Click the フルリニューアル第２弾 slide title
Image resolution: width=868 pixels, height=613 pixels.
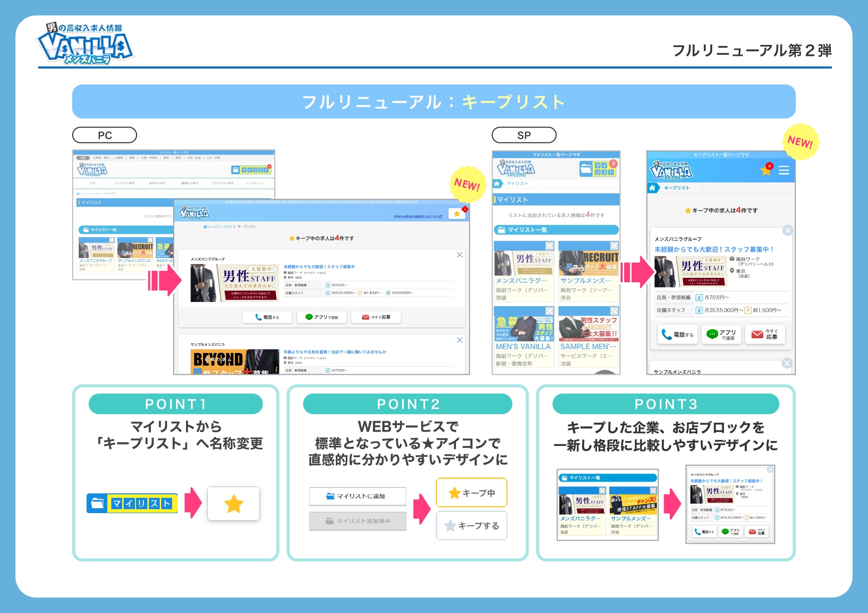[x=752, y=50]
